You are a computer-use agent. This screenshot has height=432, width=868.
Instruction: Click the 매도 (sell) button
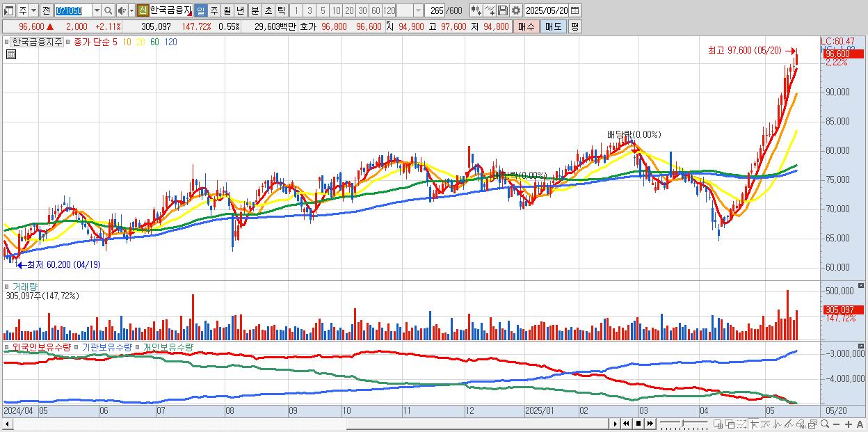coord(553,26)
